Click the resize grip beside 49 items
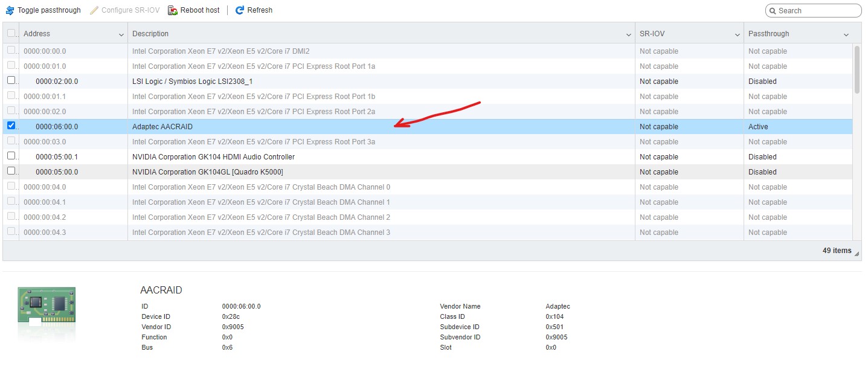Viewport: 868px width, 369px height. tap(857, 254)
